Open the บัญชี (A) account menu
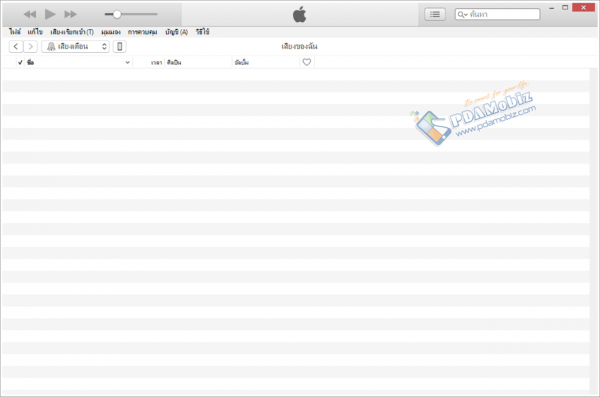This screenshot has height=397, width=600. (176, 32)
